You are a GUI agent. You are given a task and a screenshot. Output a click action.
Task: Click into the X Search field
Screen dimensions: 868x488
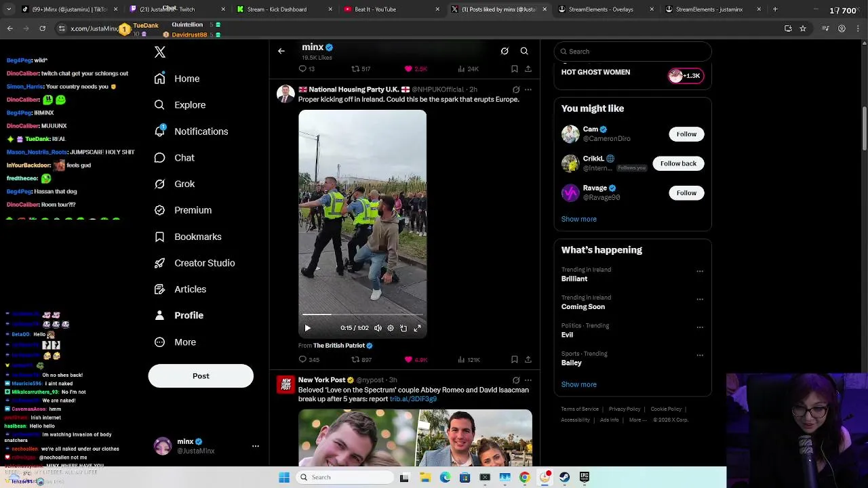point(633,52)
